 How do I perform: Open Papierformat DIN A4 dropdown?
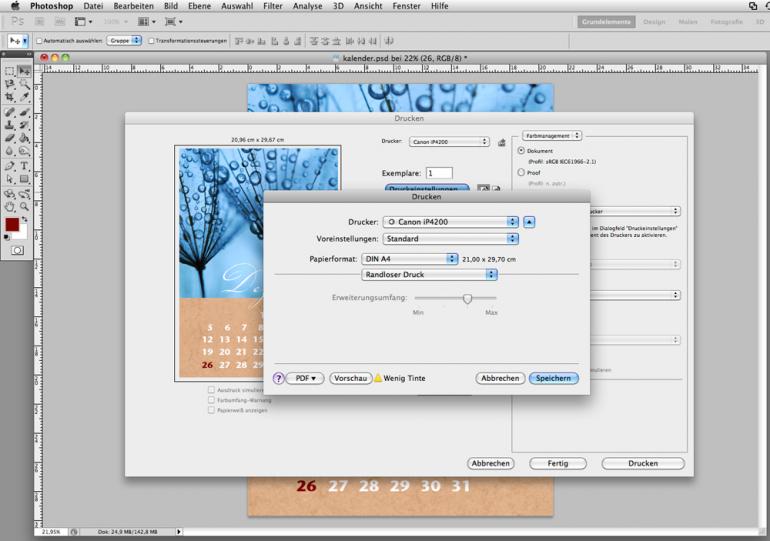[x=410, y=259]
